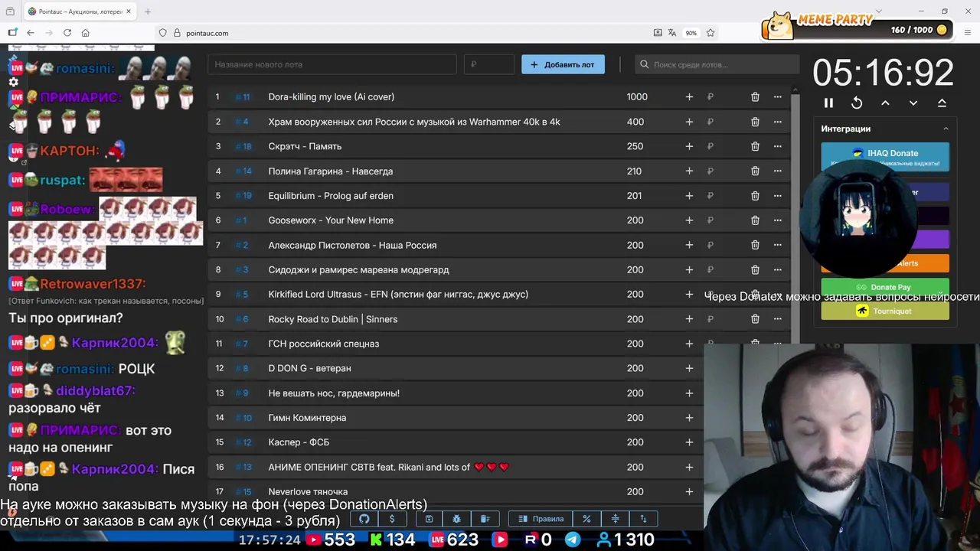Click the Добавить лот button
Image resolution: width=980 pixels, height=551 pixels.
click(563, 64)
